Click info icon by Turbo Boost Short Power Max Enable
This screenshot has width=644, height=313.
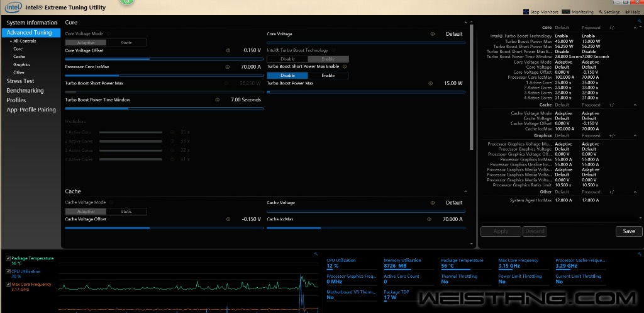345,66
